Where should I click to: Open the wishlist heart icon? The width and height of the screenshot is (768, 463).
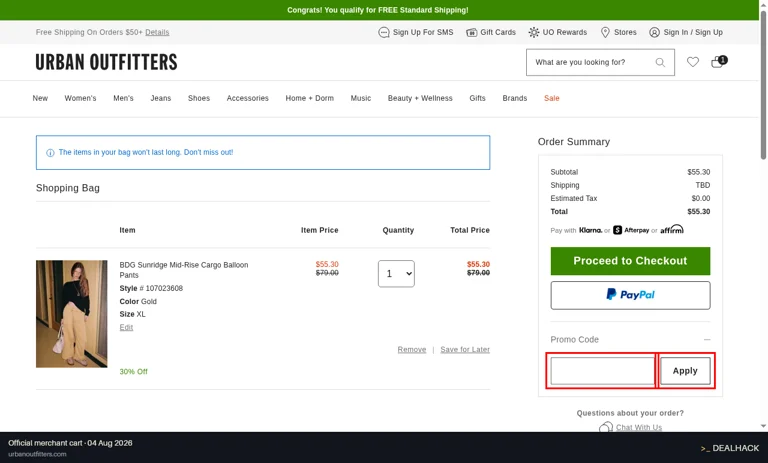(693, 62)
